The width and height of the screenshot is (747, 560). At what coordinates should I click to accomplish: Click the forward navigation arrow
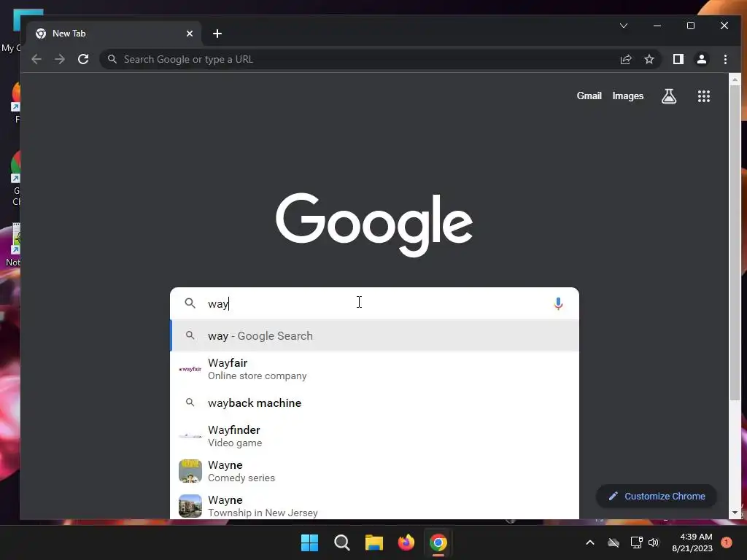coord(60,60)
